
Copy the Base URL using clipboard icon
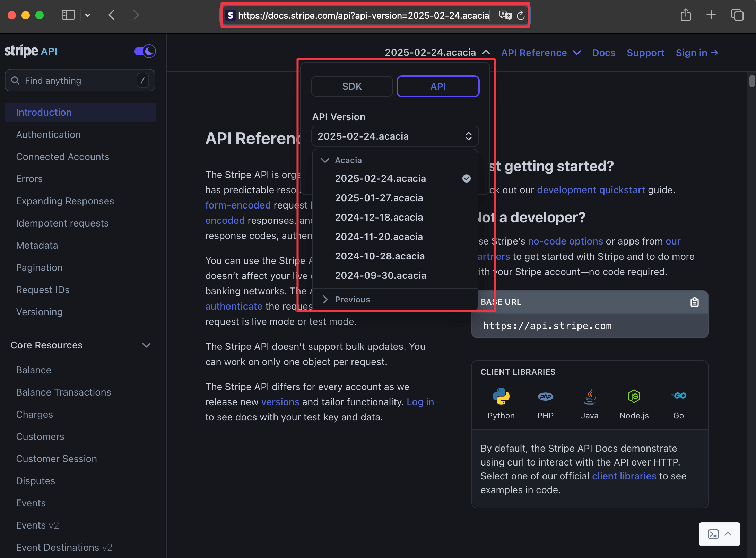(x=694, y=302)
